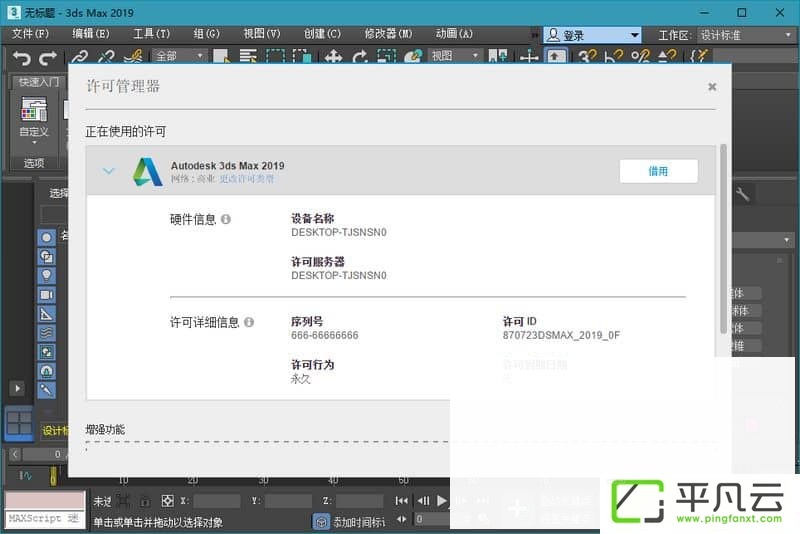The image size is (800, 534).
Task: Select the Move (four-arrow) tool
Action: [333, 57]
